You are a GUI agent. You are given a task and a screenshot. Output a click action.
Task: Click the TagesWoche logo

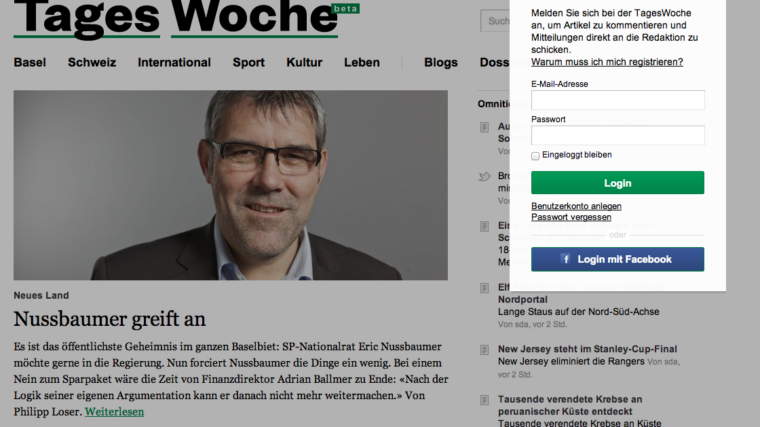coord(176,18)
